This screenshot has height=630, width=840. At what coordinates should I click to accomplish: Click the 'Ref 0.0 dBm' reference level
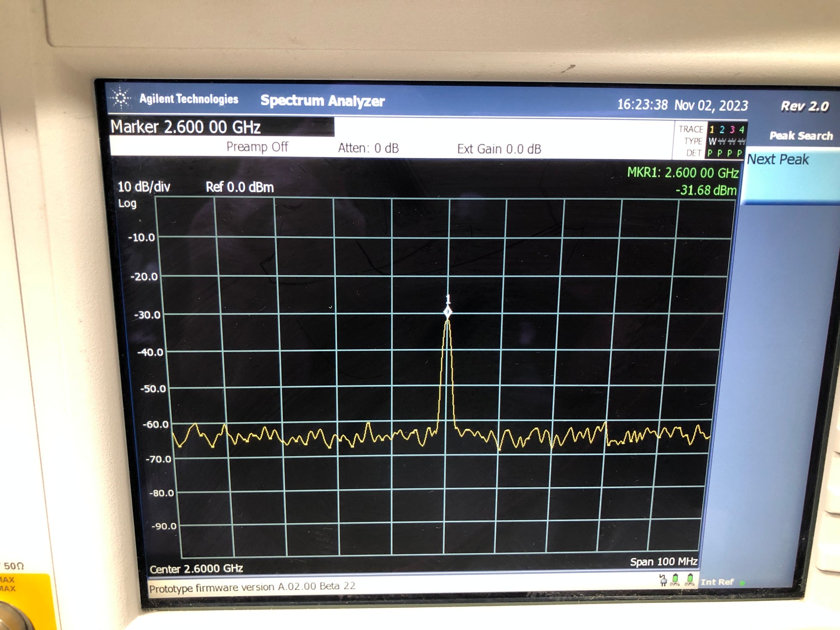[x=240, y=187]
